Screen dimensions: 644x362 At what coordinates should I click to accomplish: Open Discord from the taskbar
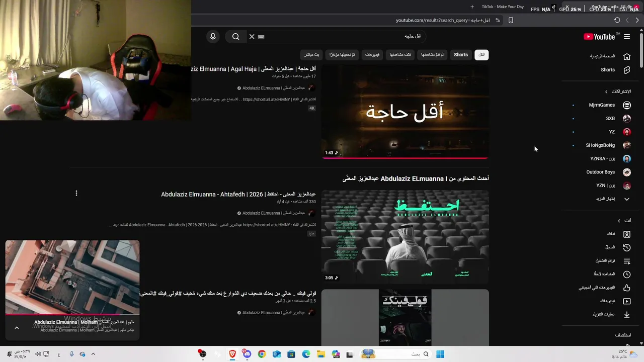pyautogui.click(x=247, y=354)
